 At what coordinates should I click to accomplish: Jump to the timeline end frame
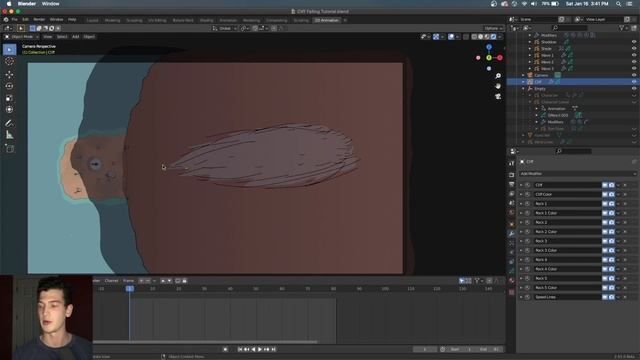(273, 349)
